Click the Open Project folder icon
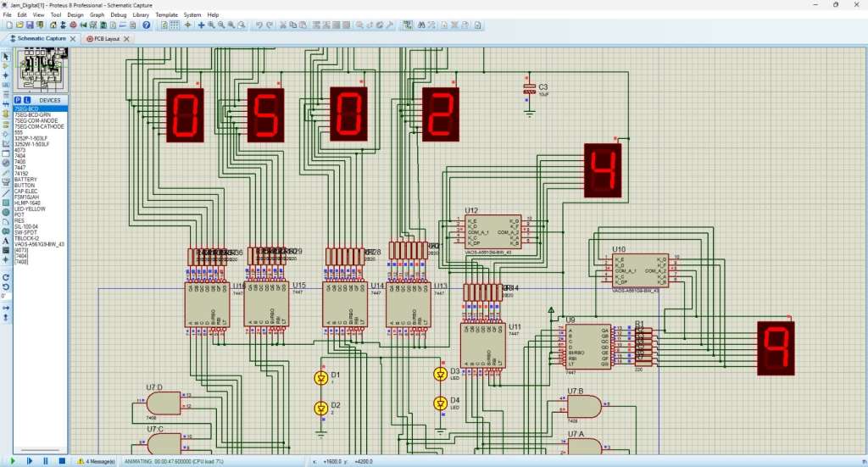 20,25
